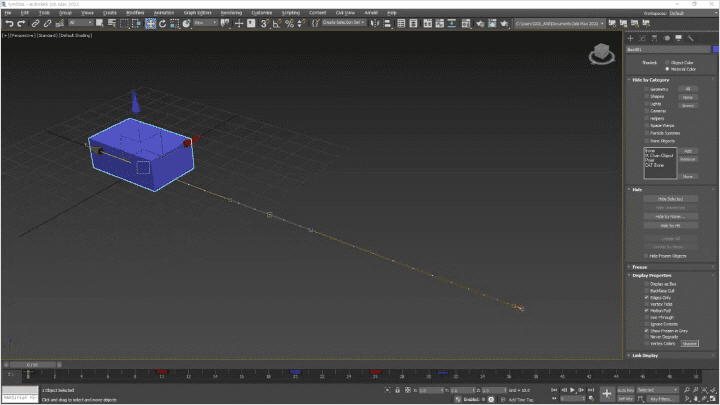Viewport: 720px width, 405px height.
Task: Open the Rendering menu
Action: [x=231, y=13]
